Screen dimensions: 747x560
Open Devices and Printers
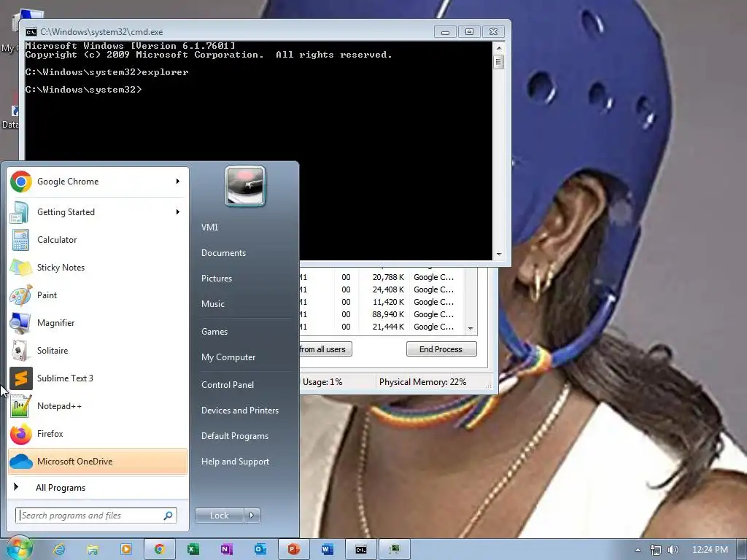[239, 411]
